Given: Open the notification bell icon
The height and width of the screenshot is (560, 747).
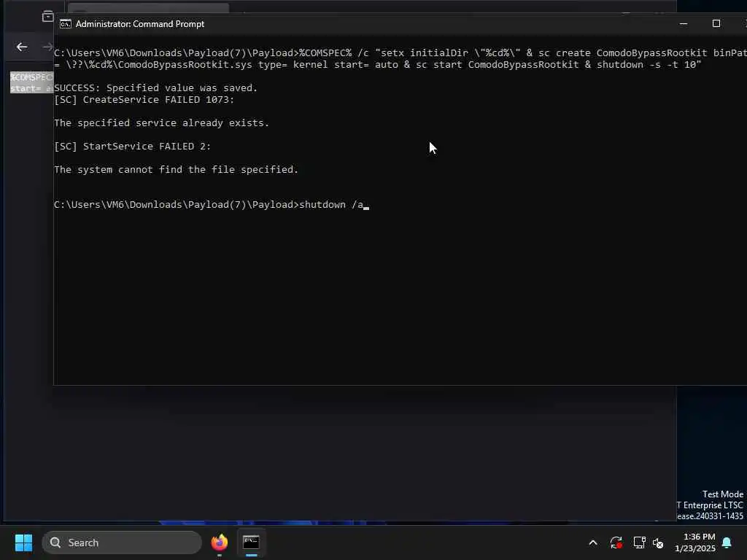Looking at the screenshot, I should point(727,542).
